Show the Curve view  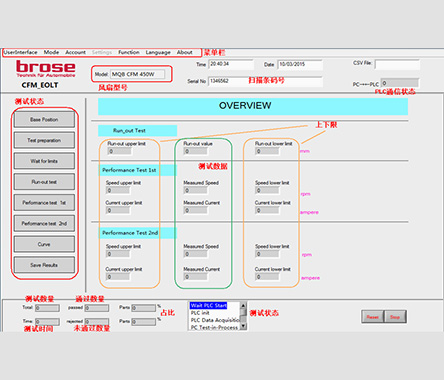tap(44, 244)
